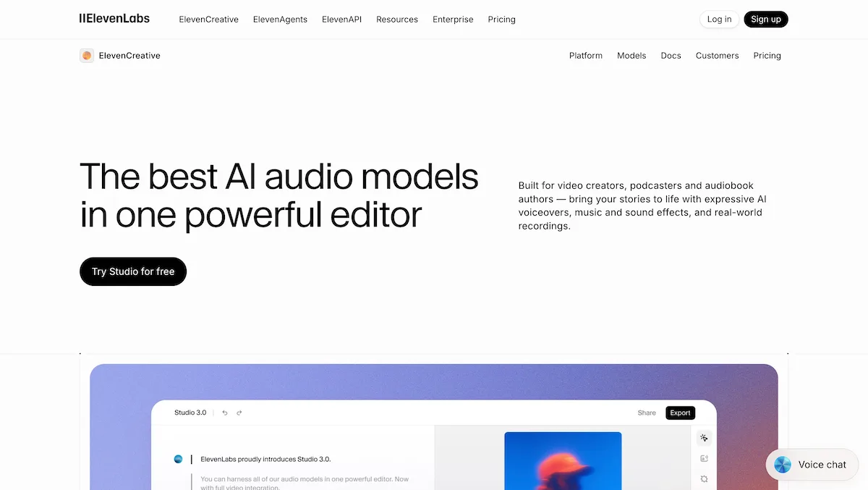Expand the Resources top menu
868x490 pixels.
pos(396,20)
